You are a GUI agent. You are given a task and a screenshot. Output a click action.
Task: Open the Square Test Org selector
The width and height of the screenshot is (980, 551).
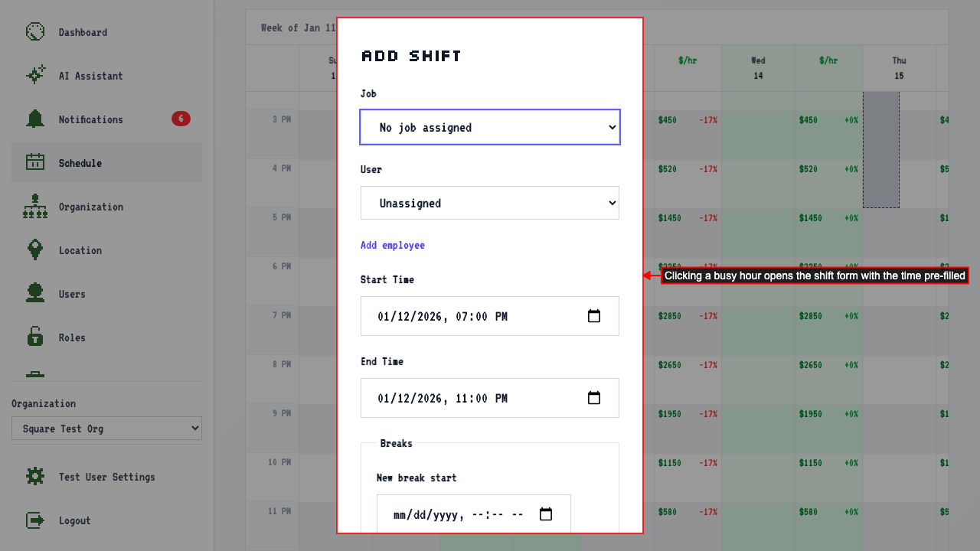[x=106, y=429]
